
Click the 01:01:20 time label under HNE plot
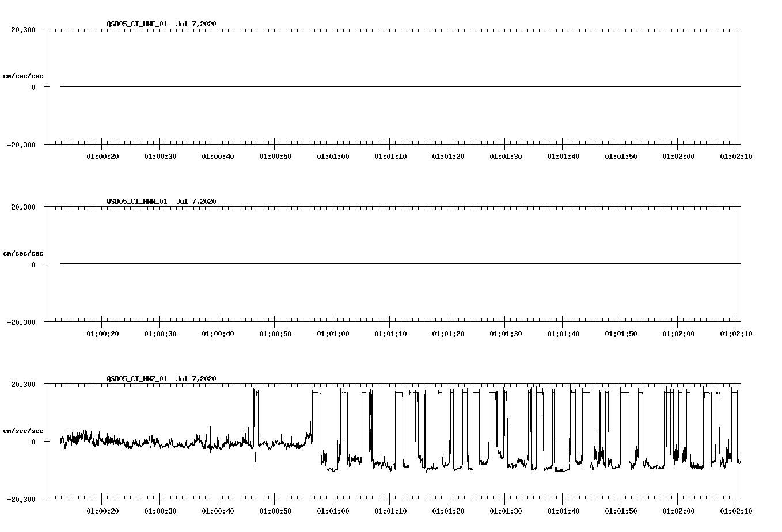pyautogui.click(x=448, y=156)
